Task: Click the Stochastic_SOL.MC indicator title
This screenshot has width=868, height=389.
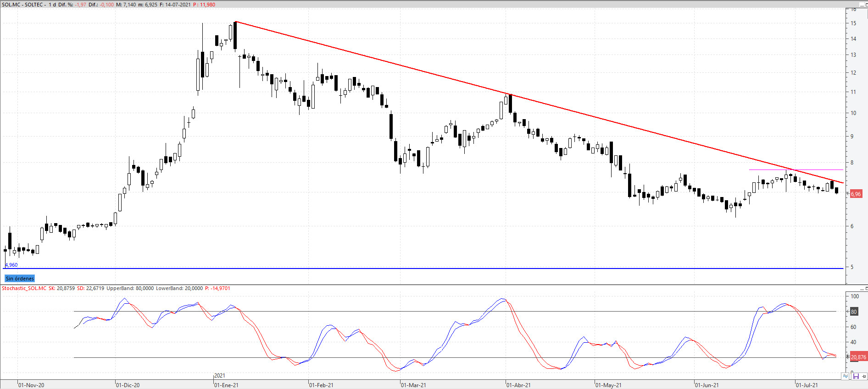Action: [24, 288]
